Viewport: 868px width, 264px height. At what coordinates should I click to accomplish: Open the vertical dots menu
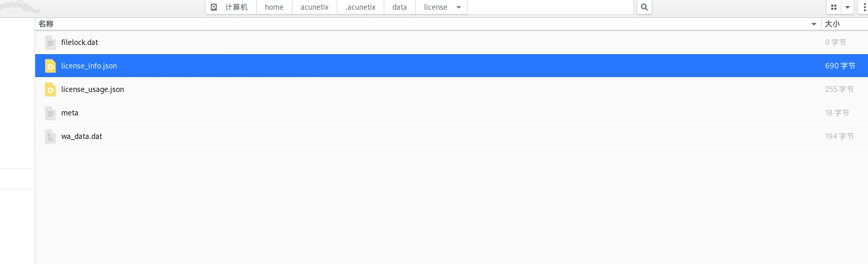864,7
